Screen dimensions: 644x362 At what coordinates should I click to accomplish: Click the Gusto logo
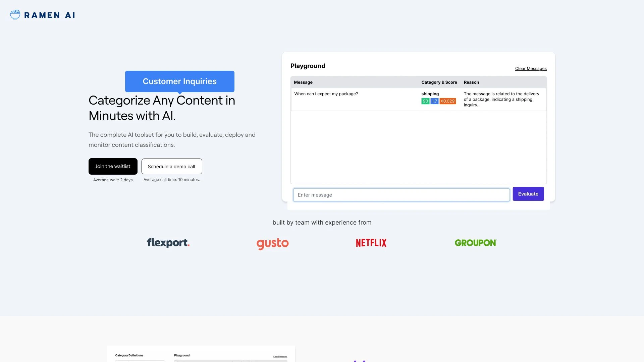click(272, 243)
